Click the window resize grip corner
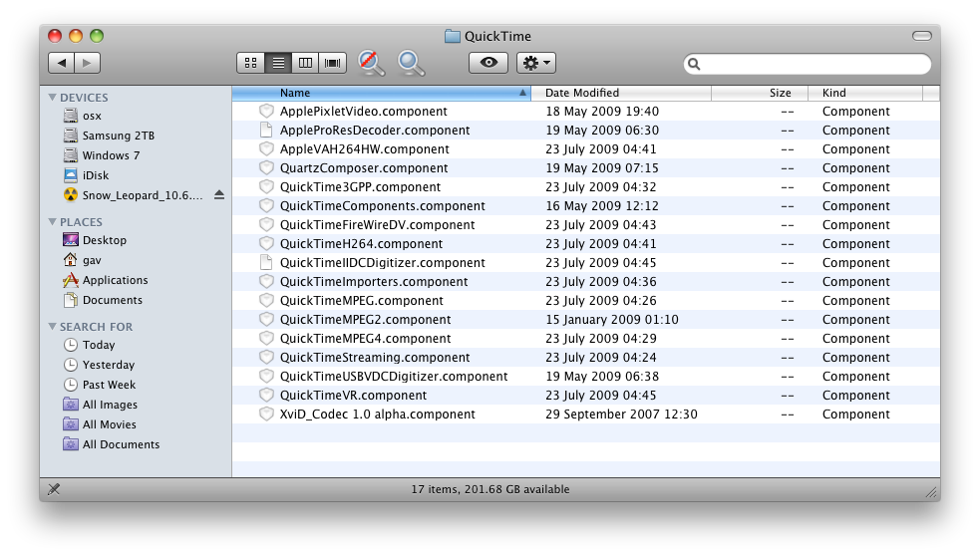This screenshot has height=556, width=980. pyautogui.click(x=932, y=493)
